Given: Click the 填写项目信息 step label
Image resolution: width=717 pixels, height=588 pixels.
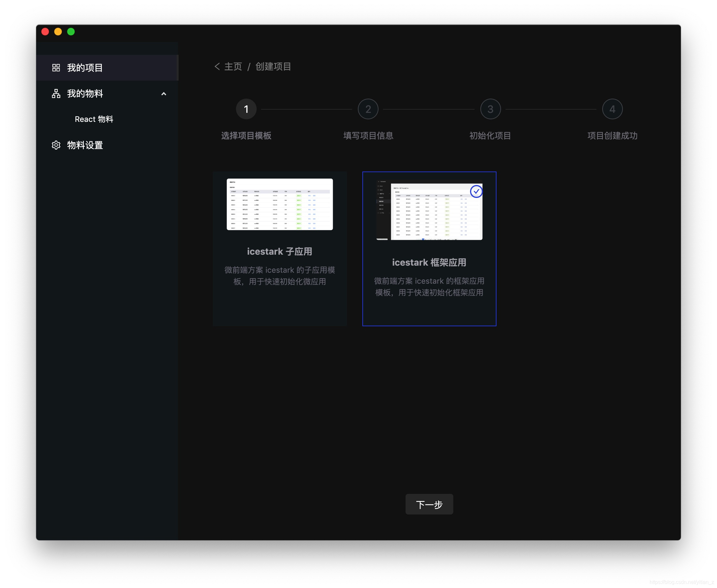Looking at the screenshot, I should click(x=368, y=135).
